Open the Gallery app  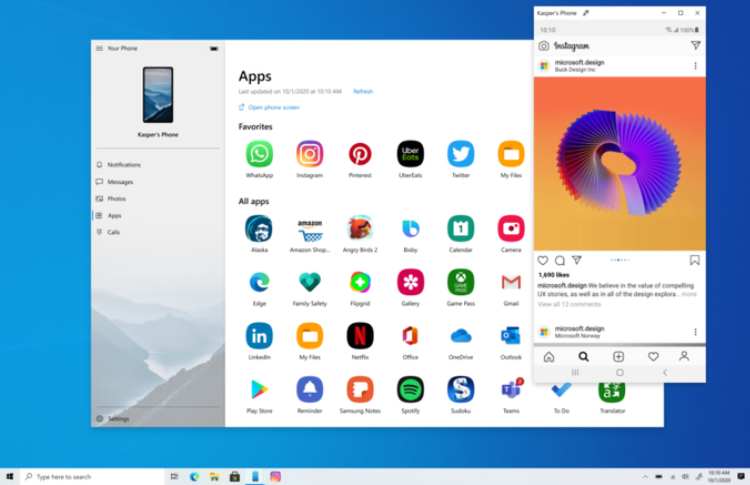(410, 282)
